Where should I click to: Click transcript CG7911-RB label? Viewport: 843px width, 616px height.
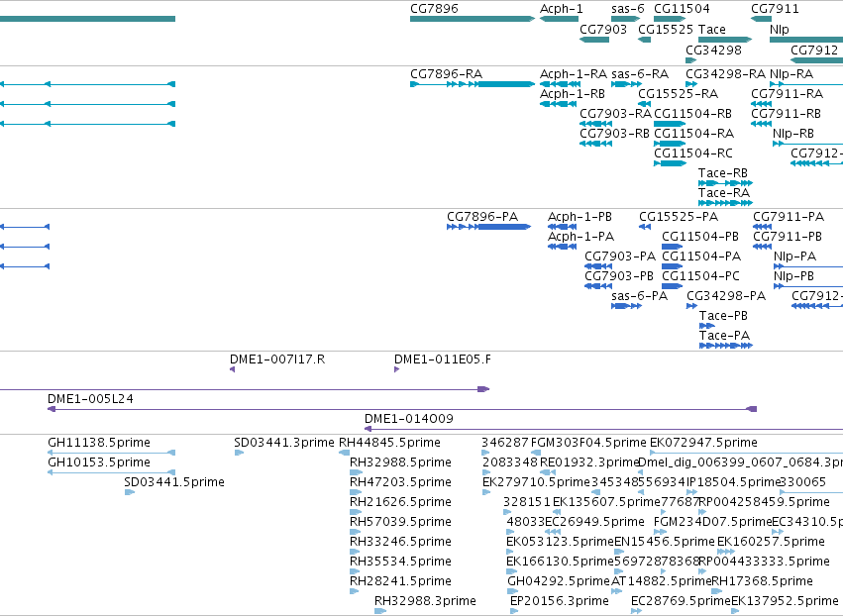[x=786, y=114]
